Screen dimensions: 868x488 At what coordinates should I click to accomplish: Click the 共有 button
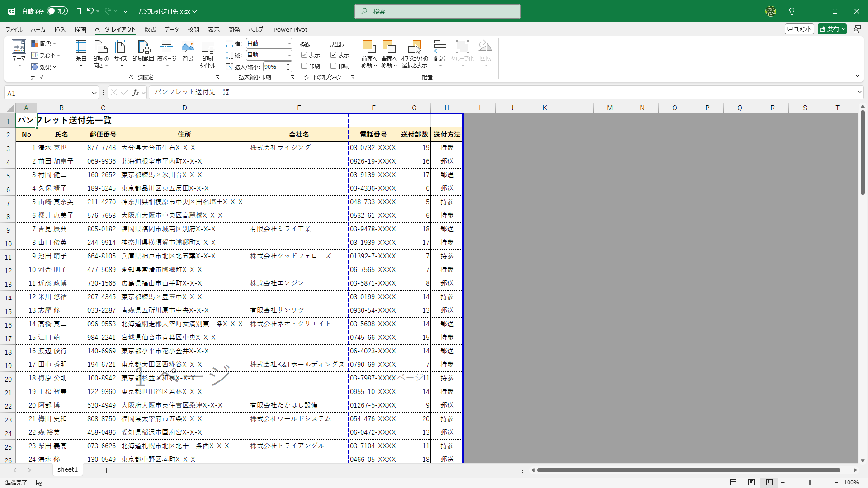[831, 28]
